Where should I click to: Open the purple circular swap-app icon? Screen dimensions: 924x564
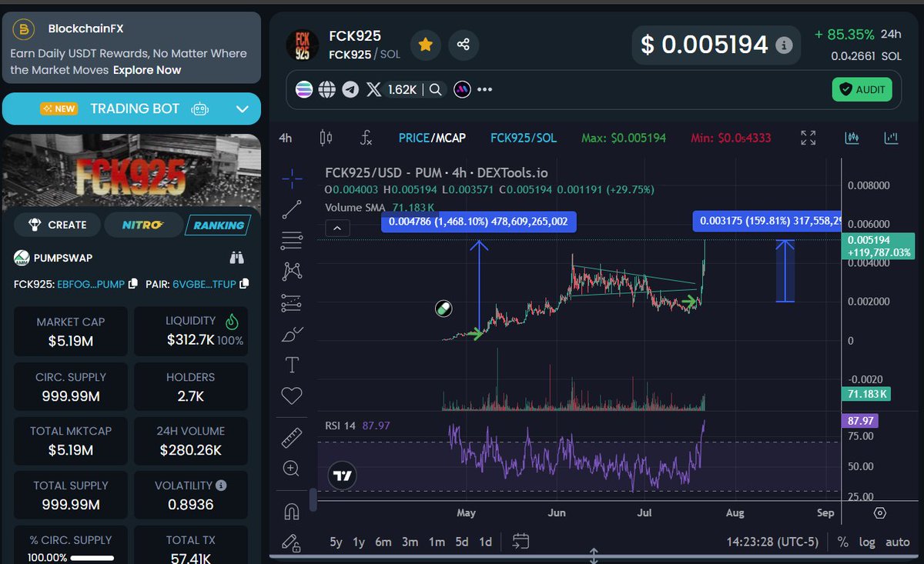point(462,89)
